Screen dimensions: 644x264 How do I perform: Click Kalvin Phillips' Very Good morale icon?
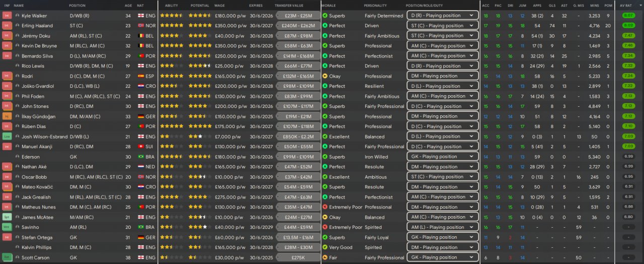[x=325, y=247]
